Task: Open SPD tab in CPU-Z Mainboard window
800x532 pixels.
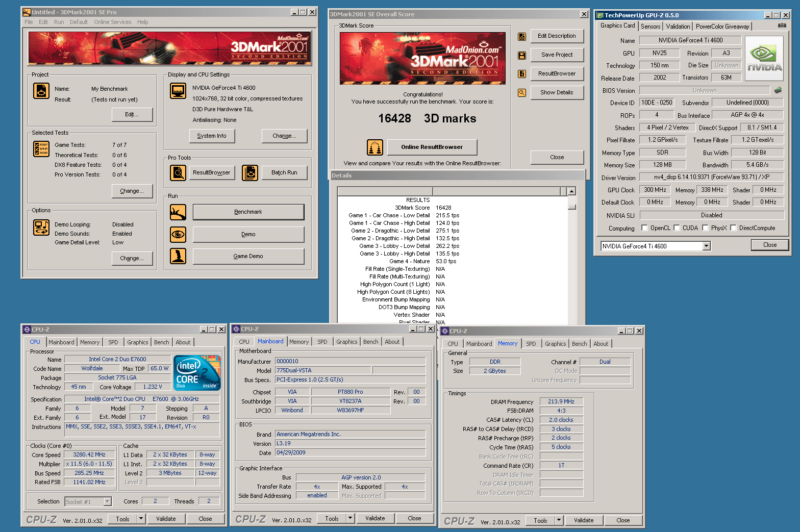Action: (x=322, y=342)
